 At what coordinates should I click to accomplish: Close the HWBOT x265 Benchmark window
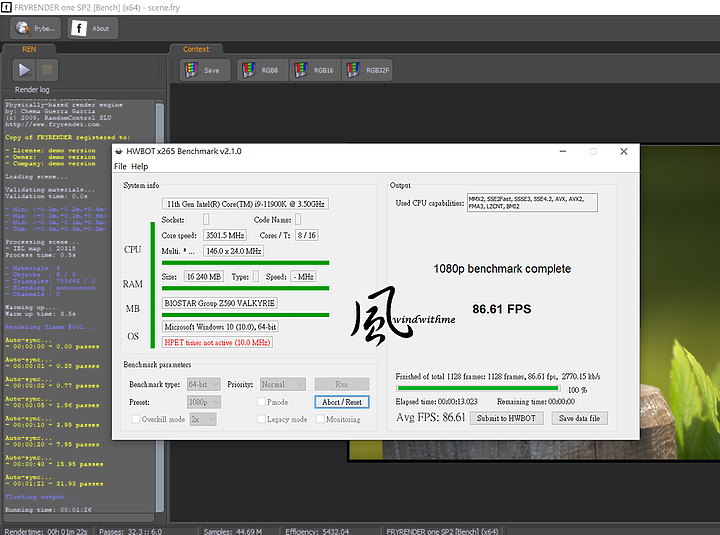(624, 151)
